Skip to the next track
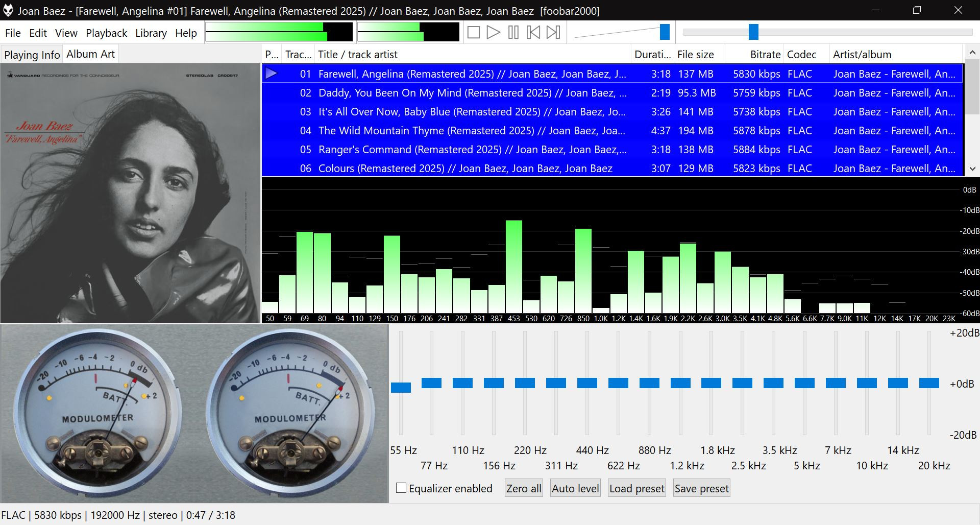 click(x=553, y=33)
